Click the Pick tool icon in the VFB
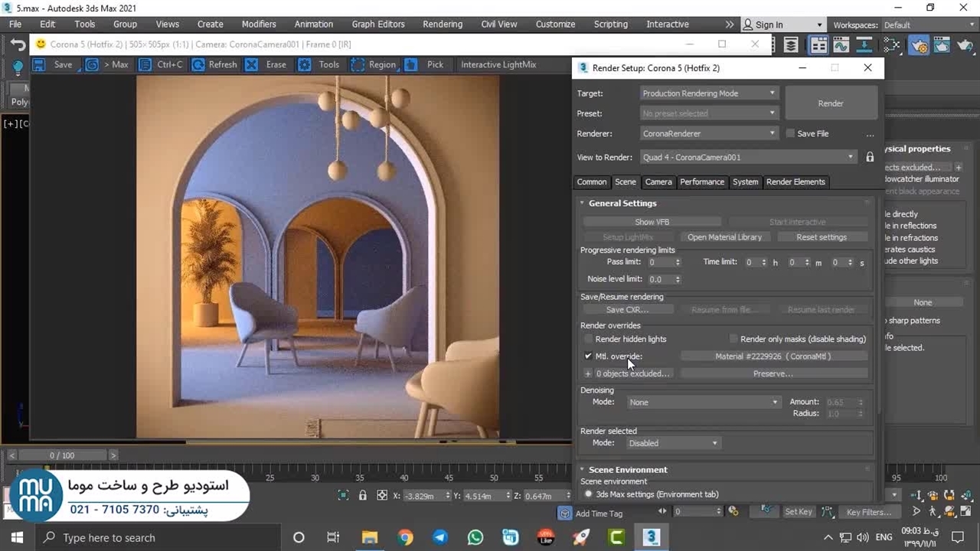 (x=411, y=65)
